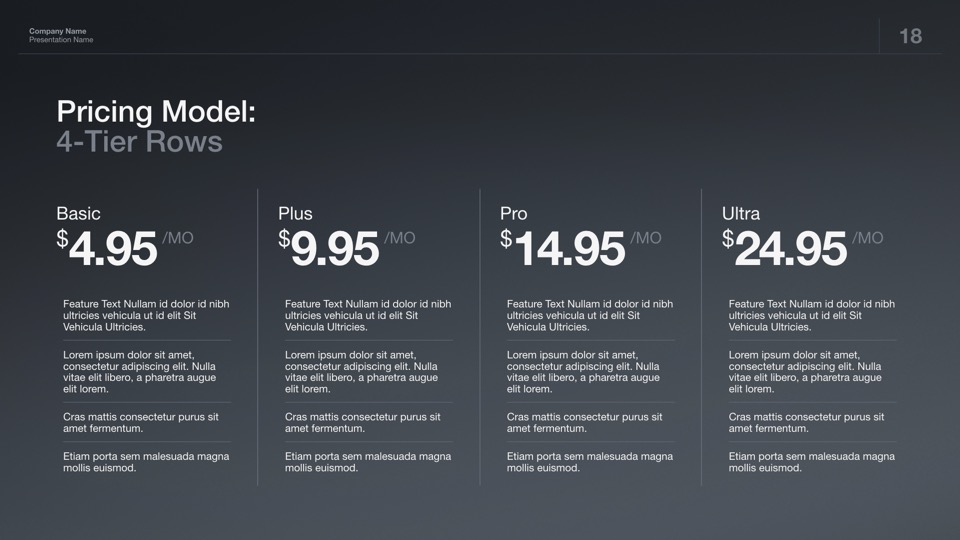Screen dimensions: 960x540
Task: Select the Presentation Name subtitle text
Action: click(61, 40)
